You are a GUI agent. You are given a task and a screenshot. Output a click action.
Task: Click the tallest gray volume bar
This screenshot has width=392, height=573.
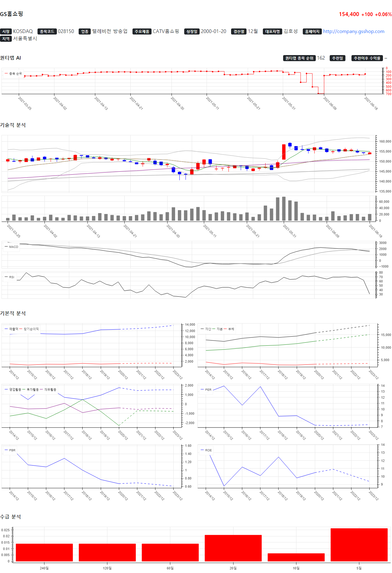(284, 209)
